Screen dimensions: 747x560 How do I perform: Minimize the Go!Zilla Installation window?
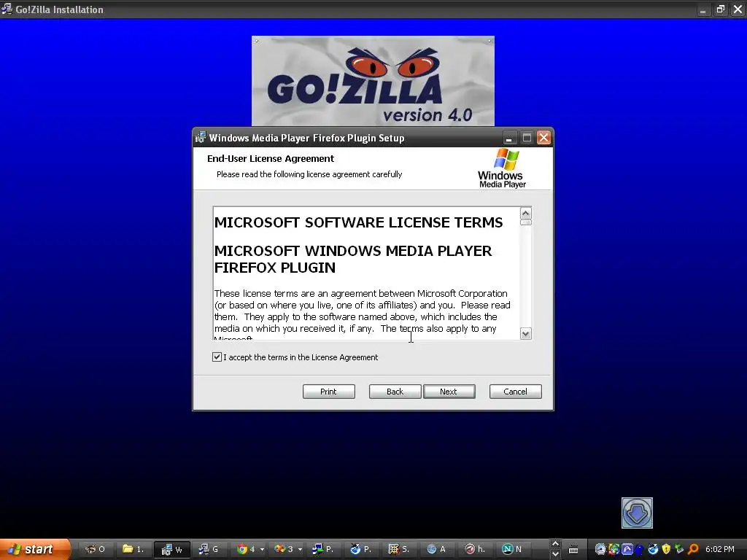click(x=703, y=9)
